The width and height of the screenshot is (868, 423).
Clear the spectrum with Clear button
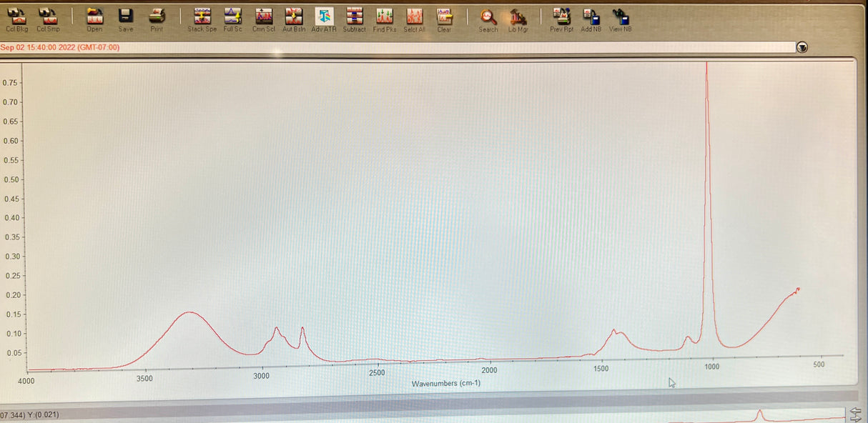444,19
